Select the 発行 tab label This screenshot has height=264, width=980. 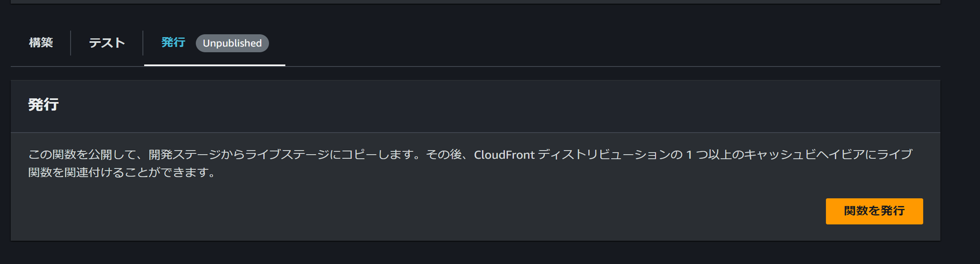click(x=173, y=42)
